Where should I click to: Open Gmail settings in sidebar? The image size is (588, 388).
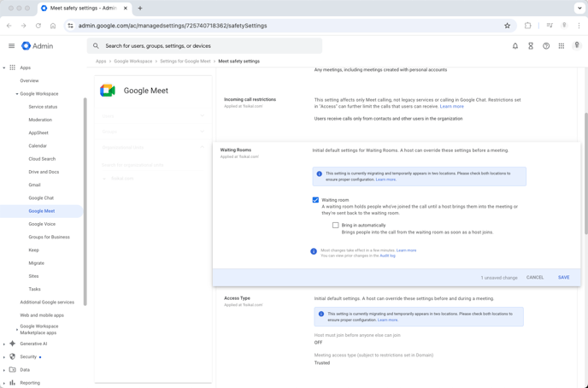coord(34,185)
